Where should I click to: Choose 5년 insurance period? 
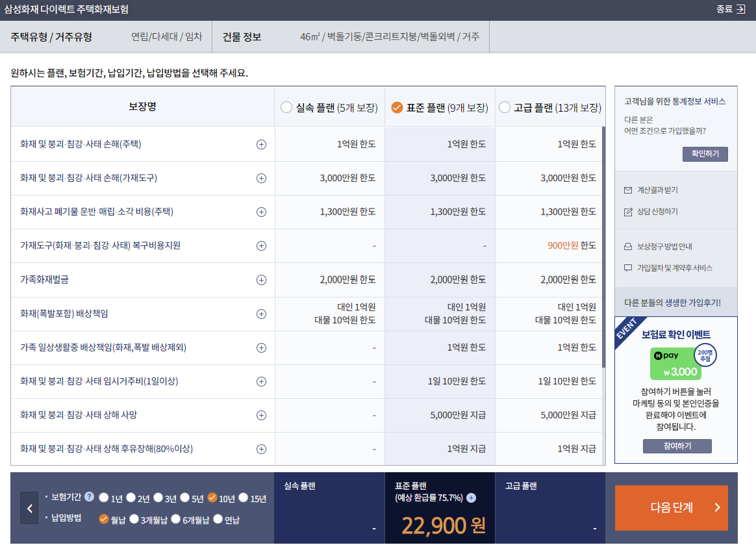185,498
